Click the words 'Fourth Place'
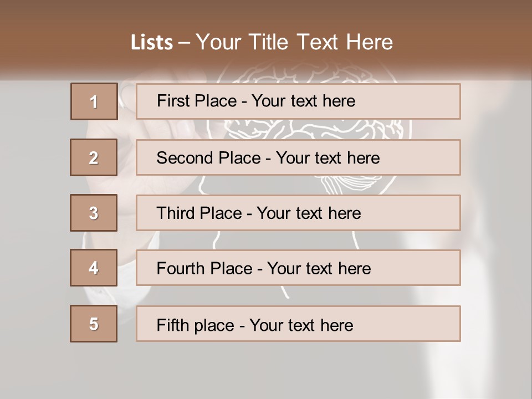Viewport: 532px width, 399px height. coord(204,268)
